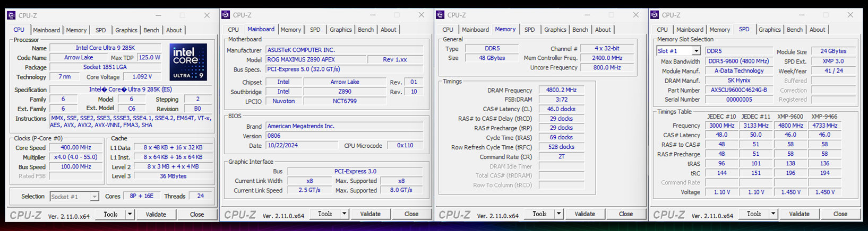Click the CPU-Z title icon in the Memory window
The image size is (868, 231).
(x=440, y=15)
